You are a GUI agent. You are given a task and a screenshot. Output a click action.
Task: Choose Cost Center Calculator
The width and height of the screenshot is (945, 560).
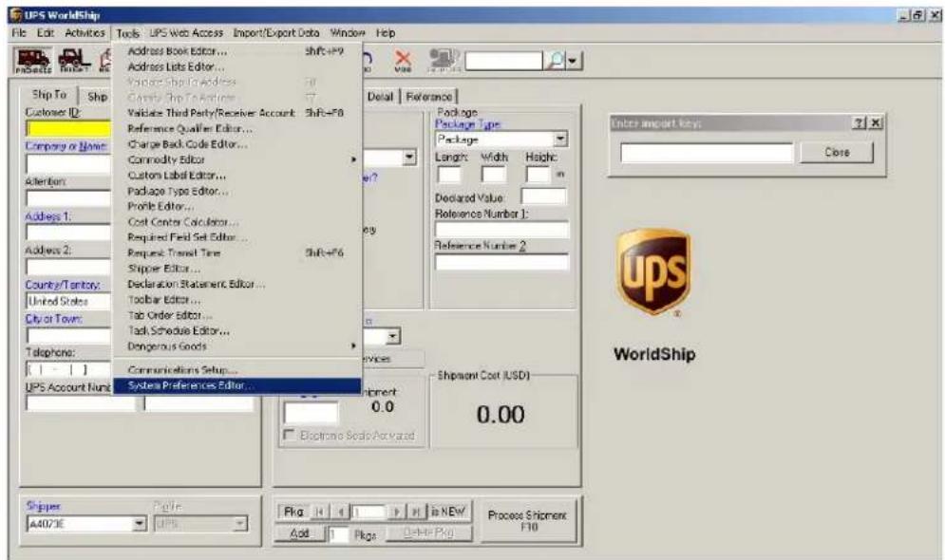click(x=237, y=221)
